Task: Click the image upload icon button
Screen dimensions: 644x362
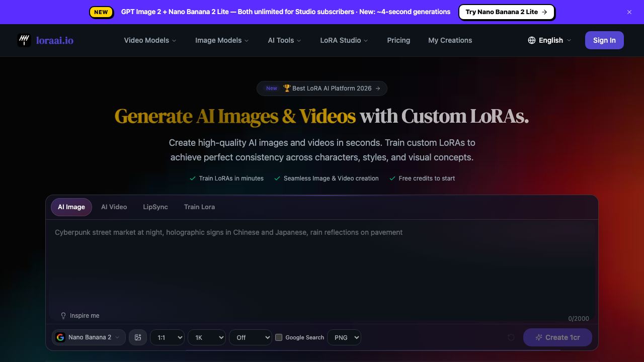Action: tap(138, 337)
